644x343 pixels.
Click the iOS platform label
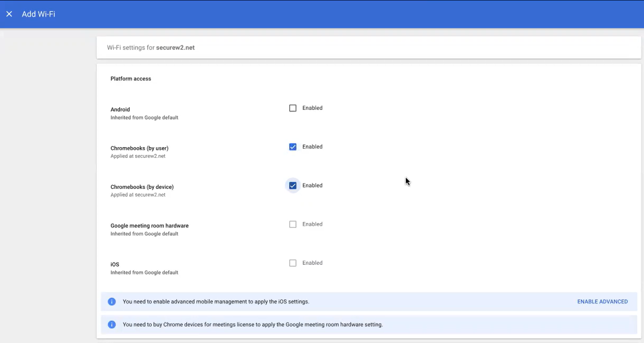point(115,264)
